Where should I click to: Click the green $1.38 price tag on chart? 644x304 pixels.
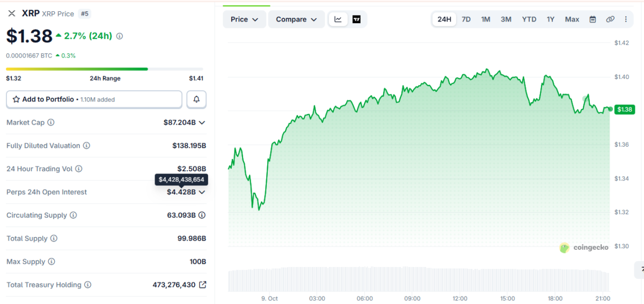tap(625, 110)
